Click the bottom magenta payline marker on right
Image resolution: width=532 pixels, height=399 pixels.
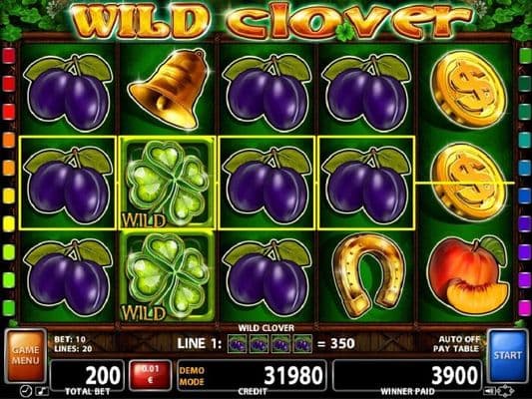[525, 308]
